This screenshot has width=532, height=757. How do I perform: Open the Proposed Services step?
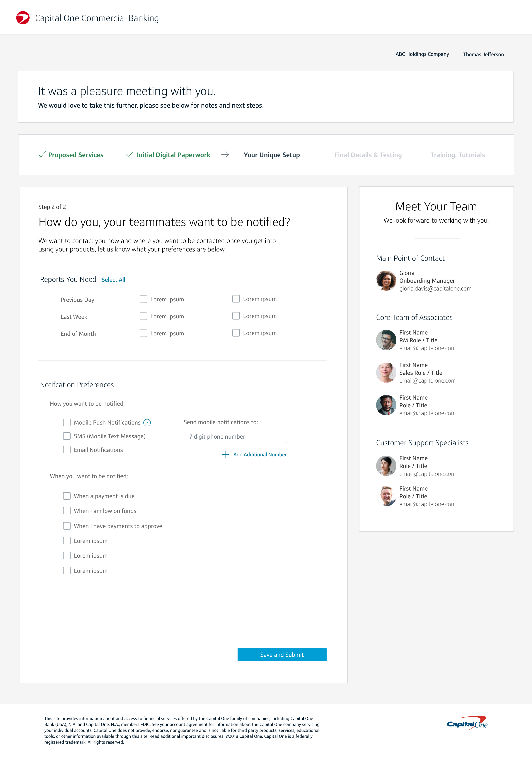(x=75, y=155)
